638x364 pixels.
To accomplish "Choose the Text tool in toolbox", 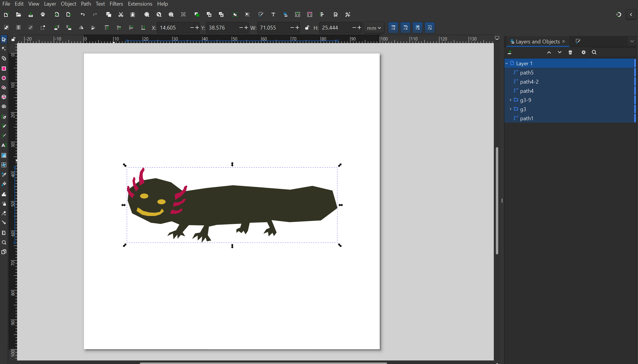I will tap(4, 145).
